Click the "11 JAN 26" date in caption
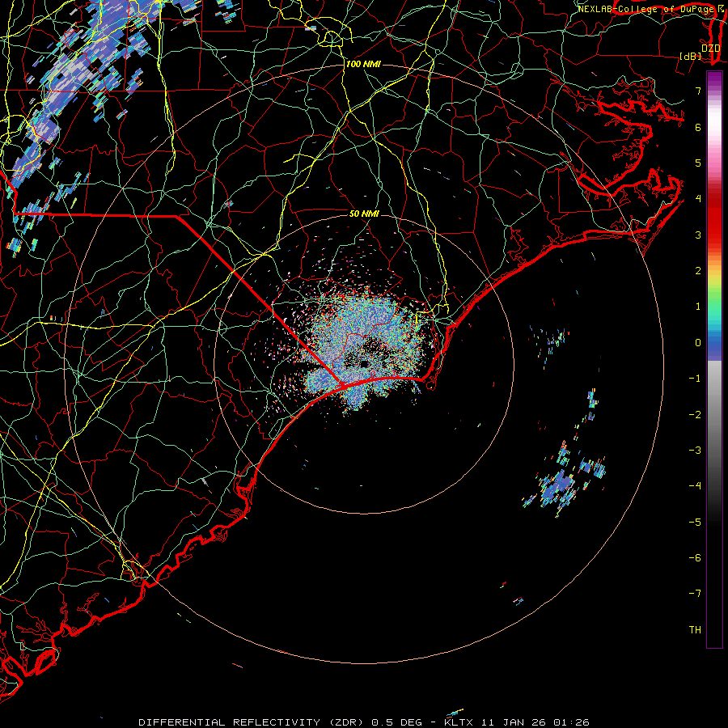The height and width of the screenshot is (728, 728). [x=514, y=722]
